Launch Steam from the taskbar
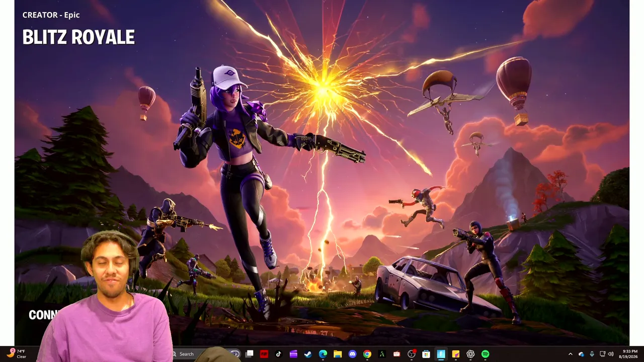 point(308,354)
